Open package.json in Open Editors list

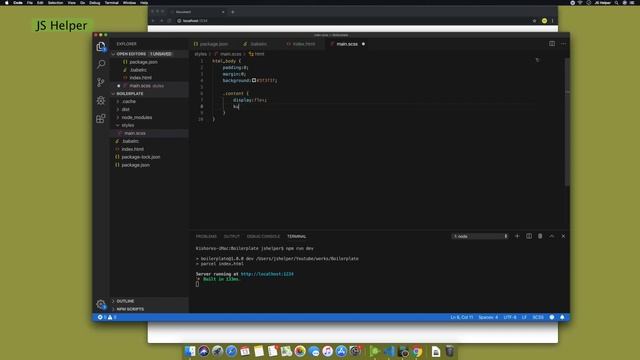(x=149, y=62)
